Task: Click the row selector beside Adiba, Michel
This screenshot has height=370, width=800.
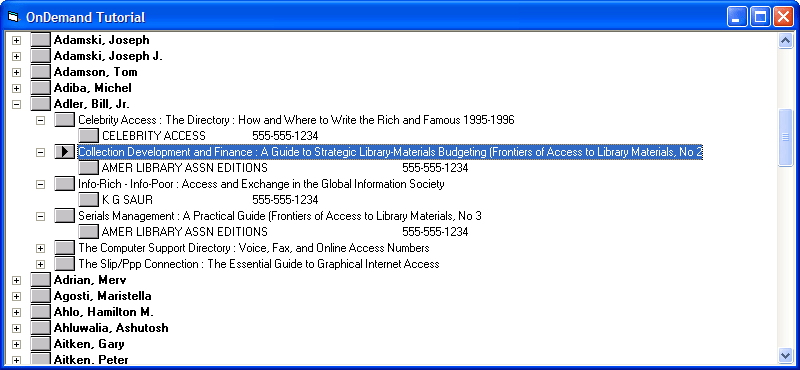Action: pos(40,88)
